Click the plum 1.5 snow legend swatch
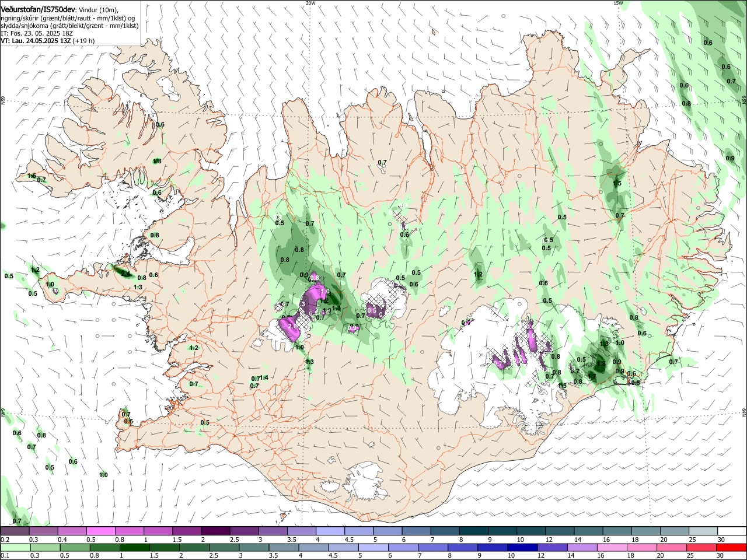 [186, 531]
